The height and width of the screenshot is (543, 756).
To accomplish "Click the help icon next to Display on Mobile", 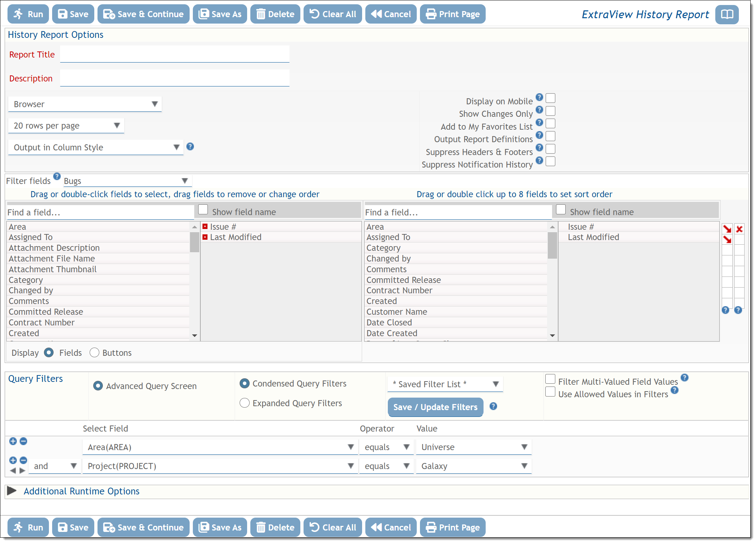I will (x=539, y=97).
